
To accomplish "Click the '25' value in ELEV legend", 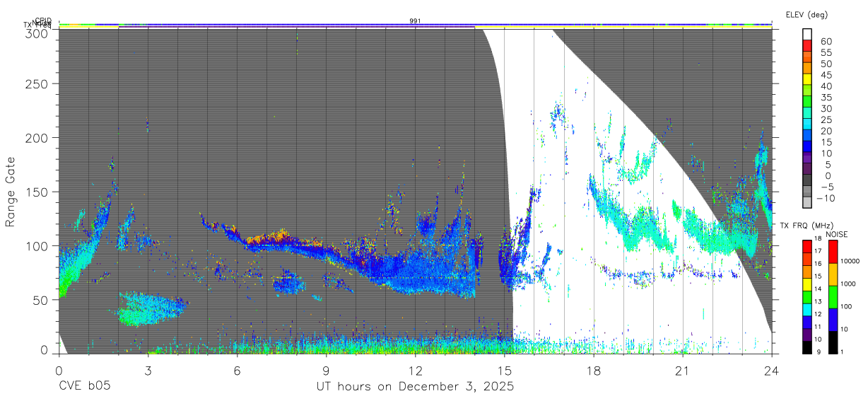I will pyautogui.click(x=826, y=120).
